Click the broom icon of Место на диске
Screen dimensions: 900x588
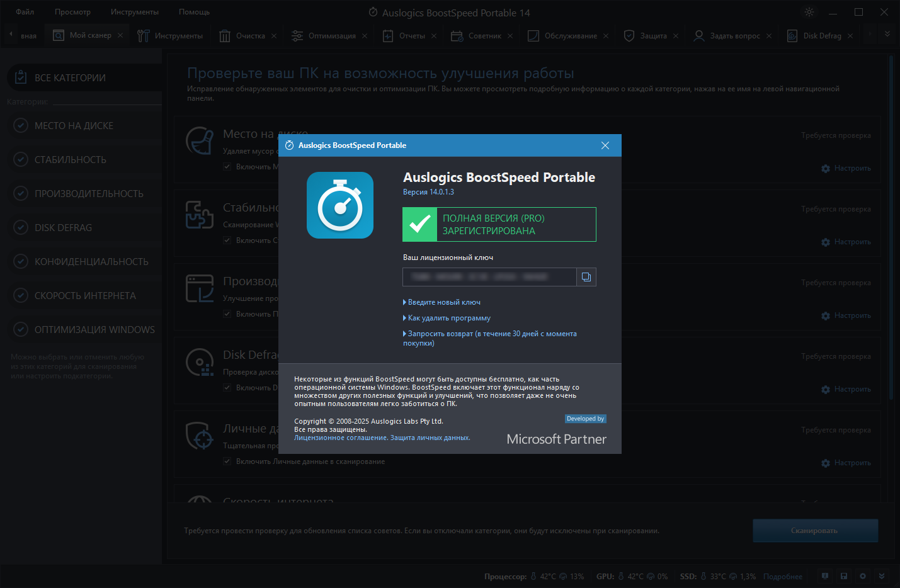point(200,140)
